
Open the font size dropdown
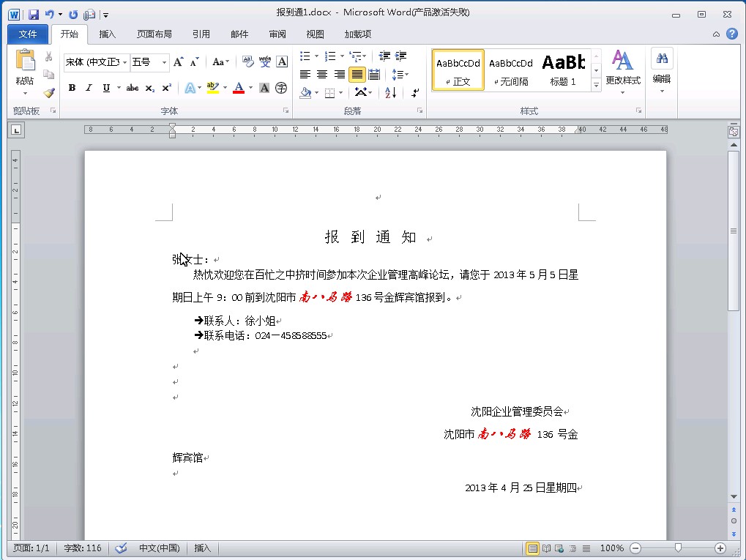164,63
